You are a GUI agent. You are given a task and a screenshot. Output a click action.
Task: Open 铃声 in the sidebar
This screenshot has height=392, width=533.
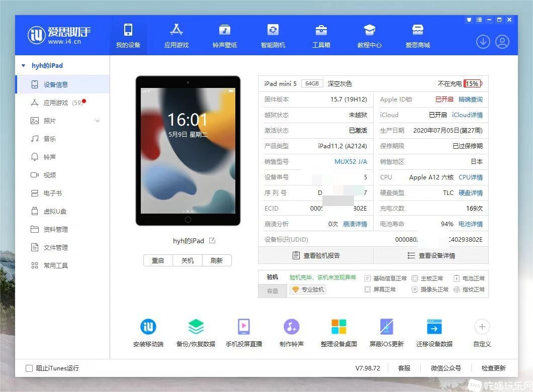pos(62,157)
